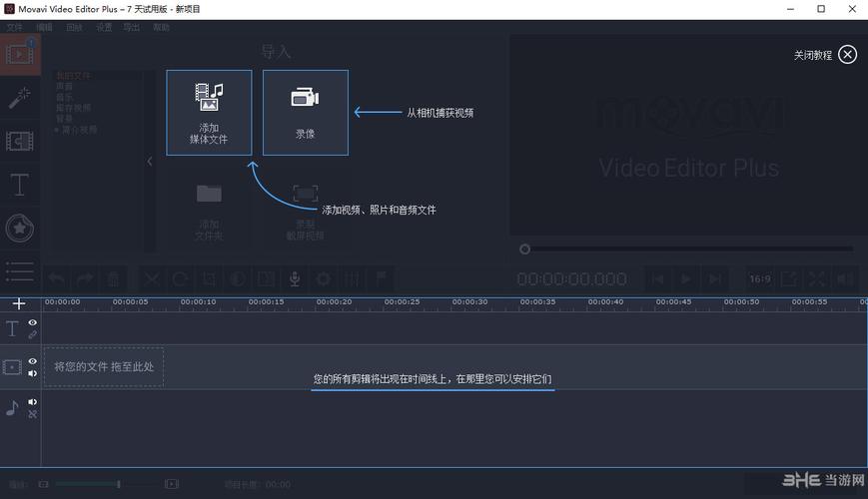Click the add track plus button

tap(19, 303)
